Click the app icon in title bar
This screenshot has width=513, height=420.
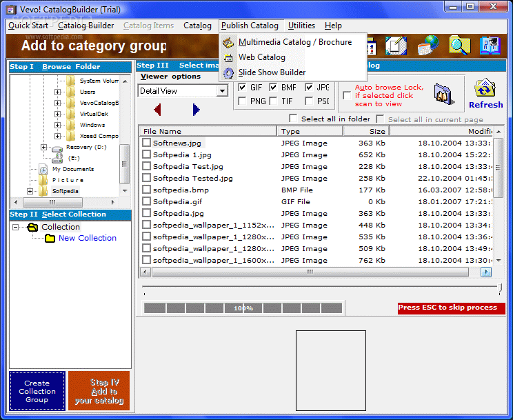coord(10,10)
